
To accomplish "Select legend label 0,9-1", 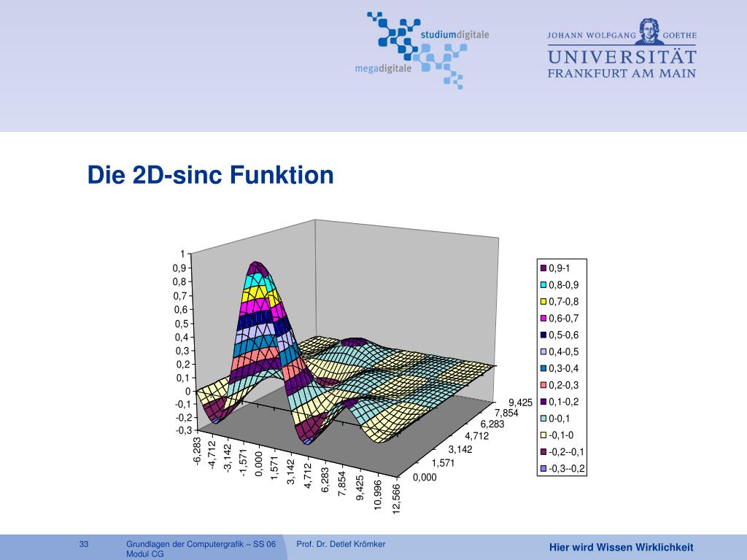I will (559, 268).
